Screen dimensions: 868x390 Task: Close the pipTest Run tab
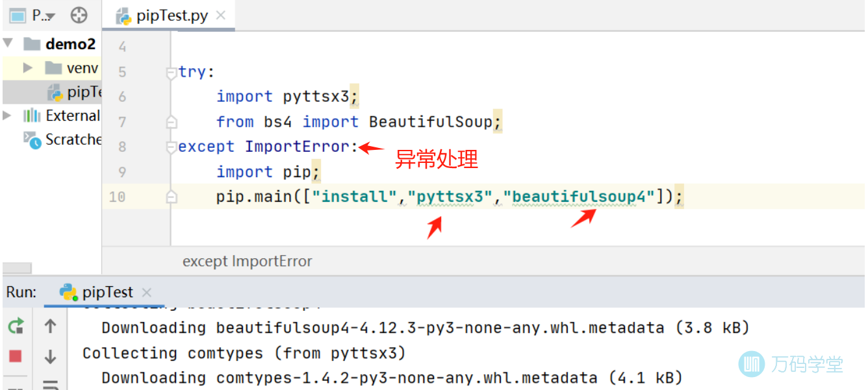[x=146, y=293]
